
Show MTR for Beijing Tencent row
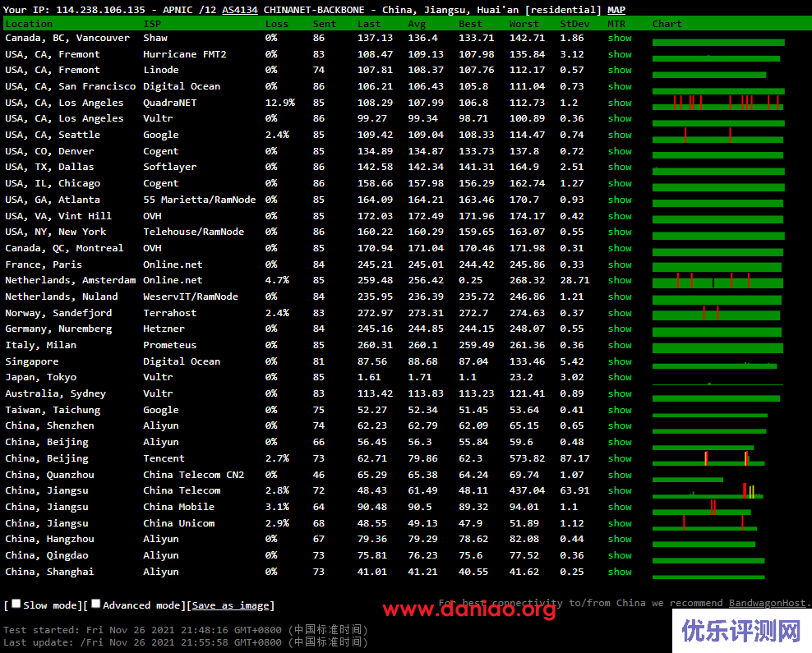(x=620, y=458)
